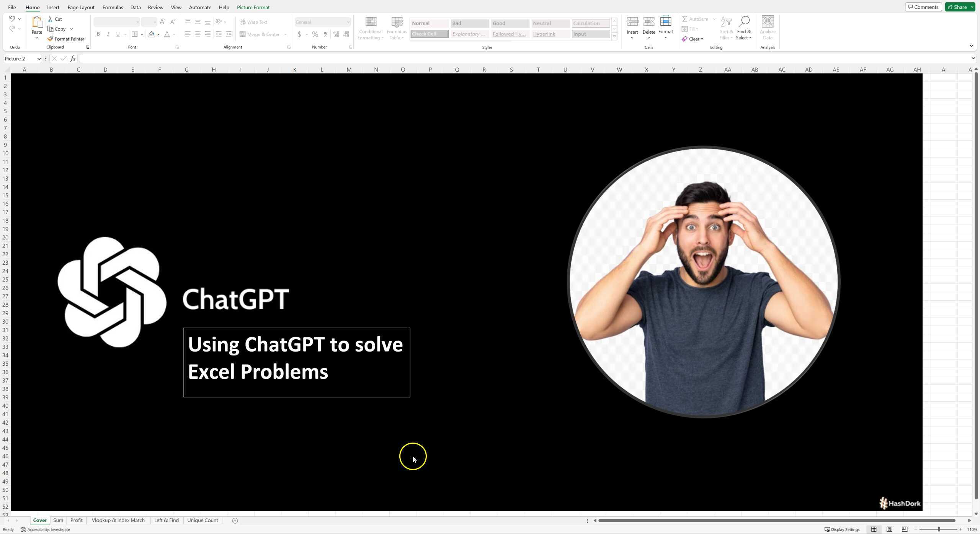Toggle italic formatting
This screenshot has height=534, width=980.
click(108, 34)
